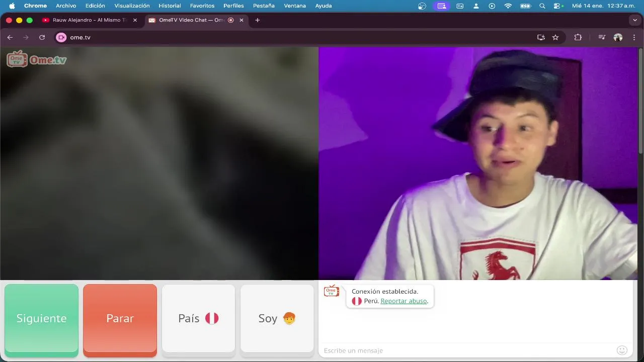Viewport: 644px width, 362px height.
Task: Open the Perfiles menu
Action: [233, 6]
